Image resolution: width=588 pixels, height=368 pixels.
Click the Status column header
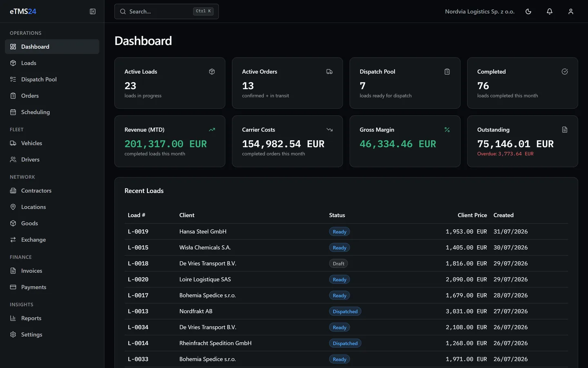(337, 215)
